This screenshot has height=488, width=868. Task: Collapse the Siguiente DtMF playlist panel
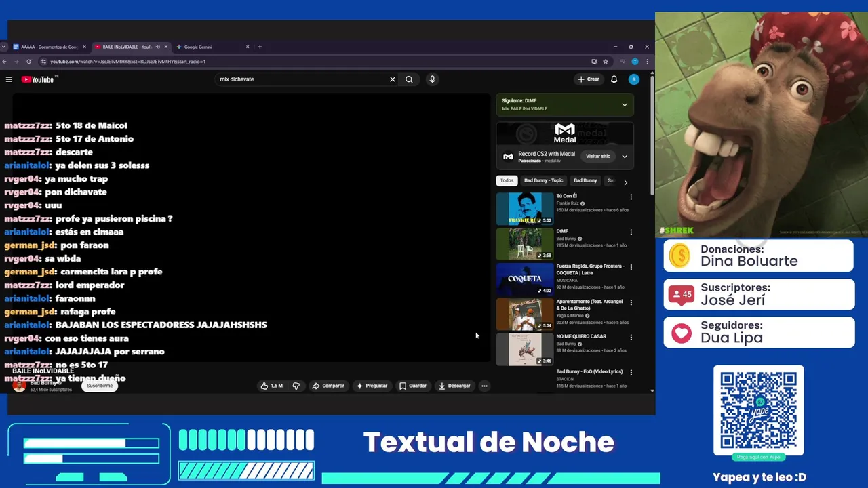[625, 104]
